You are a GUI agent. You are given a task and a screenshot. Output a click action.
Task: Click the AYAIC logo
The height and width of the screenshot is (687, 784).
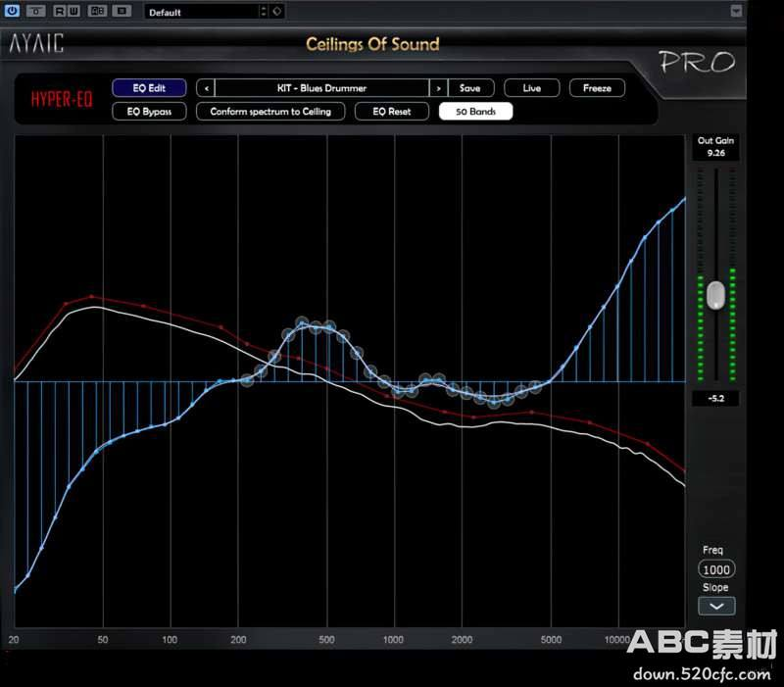(x=36, y=43)
